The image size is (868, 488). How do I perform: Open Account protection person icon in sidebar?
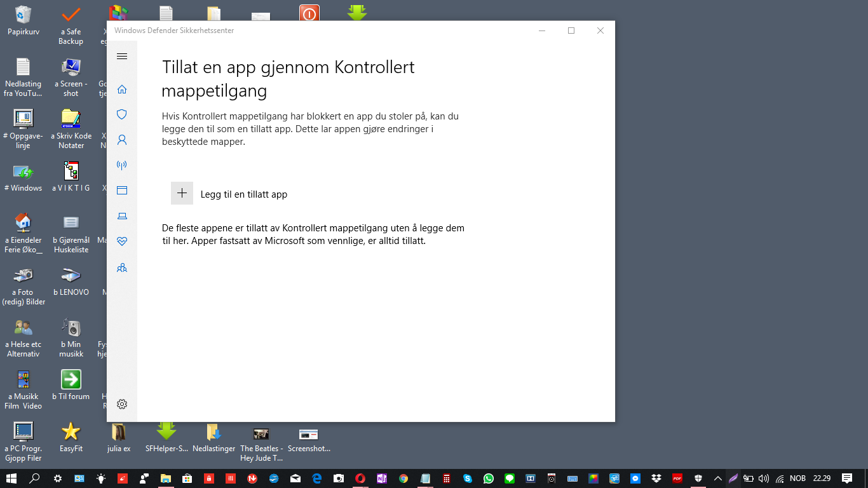coord(122,140)
